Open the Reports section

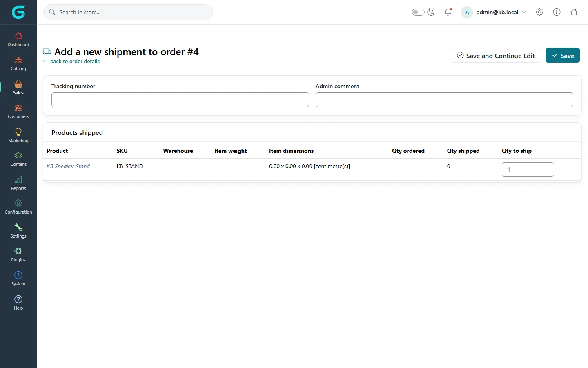point(18,183)
